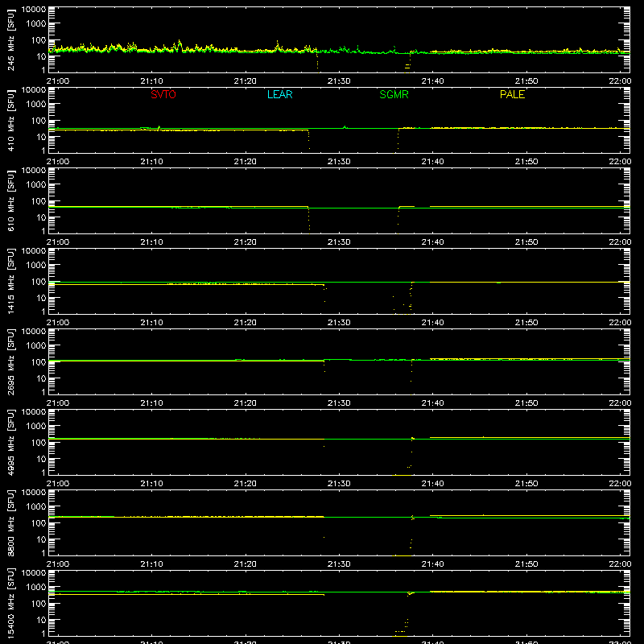Click the 10000 y-axis value in 4995 MHz panel

point(34,412)
